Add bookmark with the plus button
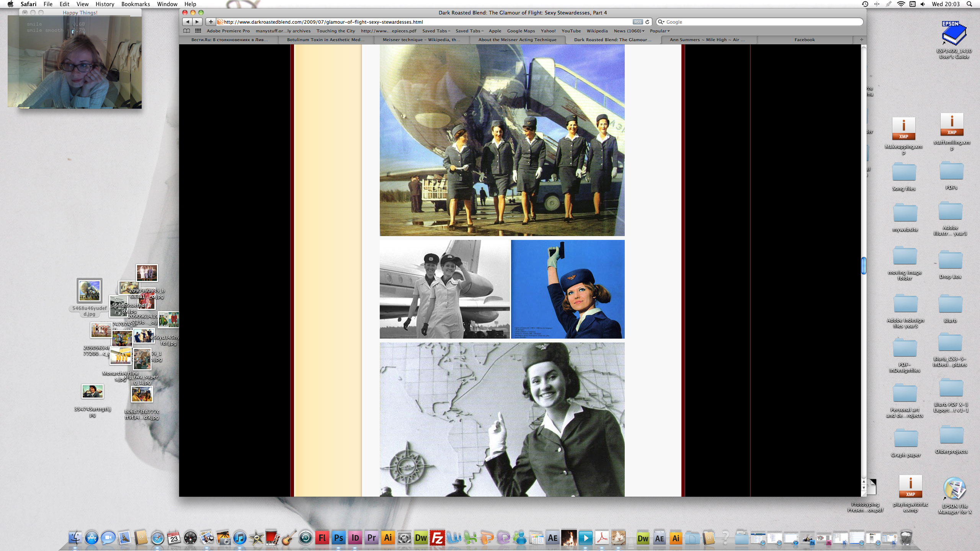Screen dimensions: 980x551 coord(211,22)
